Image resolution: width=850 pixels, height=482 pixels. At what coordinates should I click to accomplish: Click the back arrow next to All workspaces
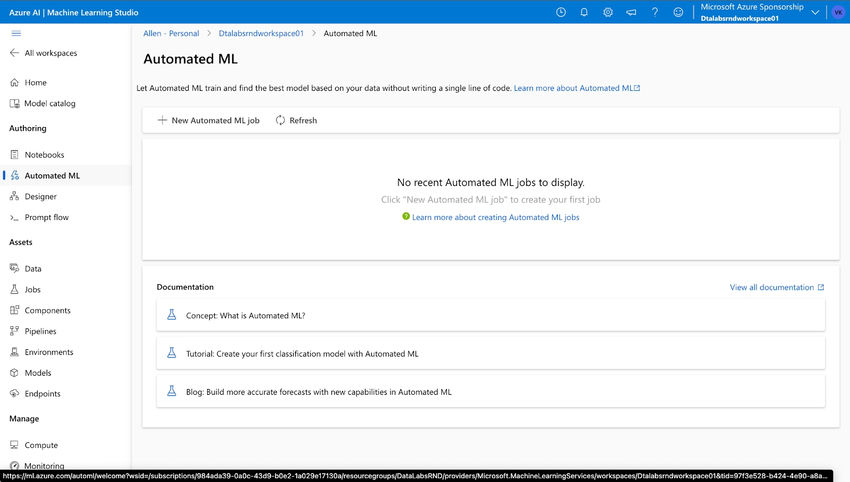[x=14, y=53]
